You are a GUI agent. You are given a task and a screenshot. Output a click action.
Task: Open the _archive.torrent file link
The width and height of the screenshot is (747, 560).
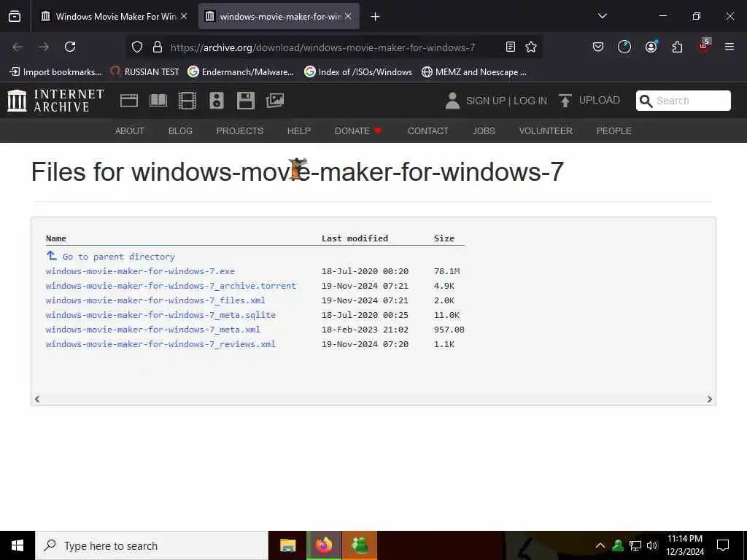(x=171, y=286)
